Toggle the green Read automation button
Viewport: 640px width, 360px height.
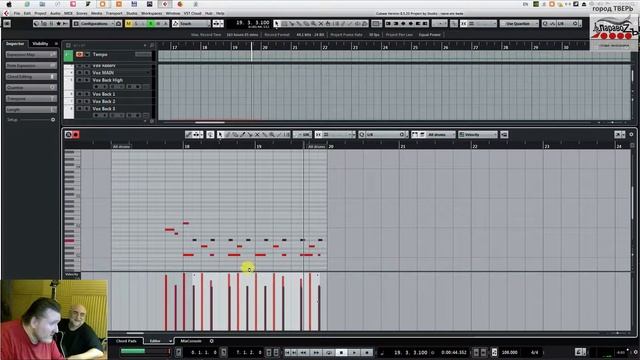[x=151, y=24]
